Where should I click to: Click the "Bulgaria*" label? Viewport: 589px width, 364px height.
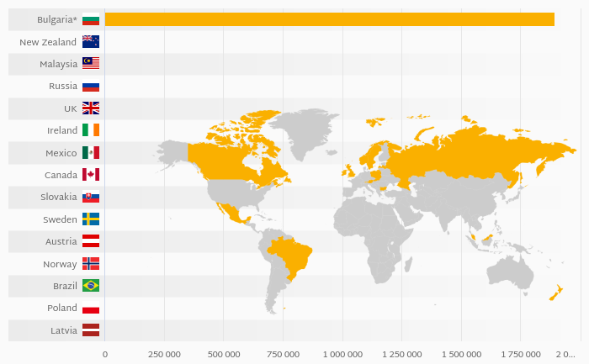(56, 19)
